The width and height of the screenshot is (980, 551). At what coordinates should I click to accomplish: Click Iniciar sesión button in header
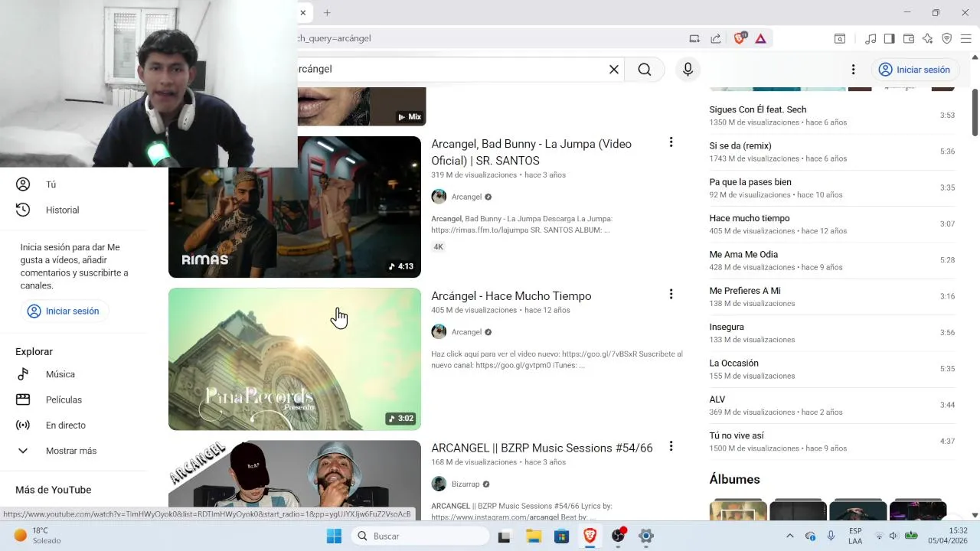[x=914, y=70]
